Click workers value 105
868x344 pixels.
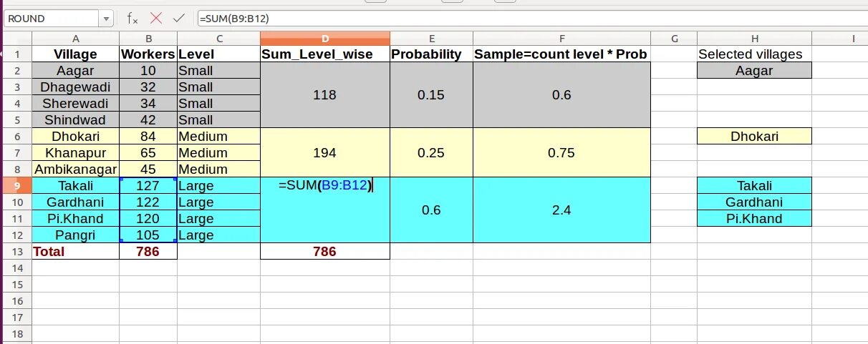pyautogui.click(x=148, y=235)
